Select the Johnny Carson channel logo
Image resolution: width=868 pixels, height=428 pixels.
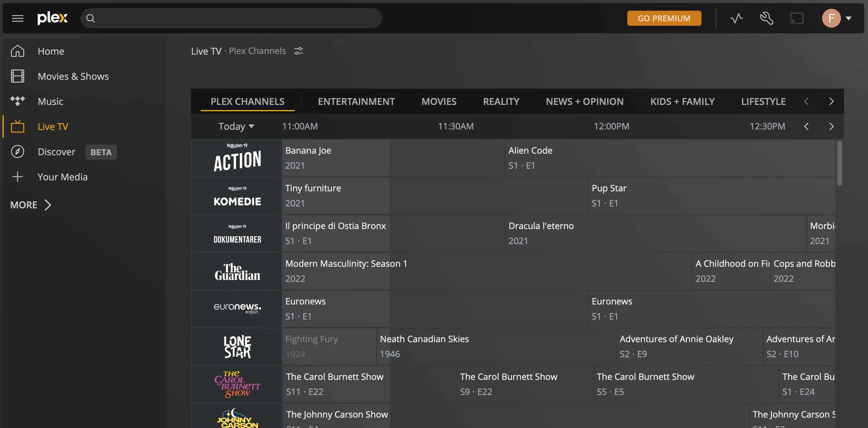click(x=237, y=418)
